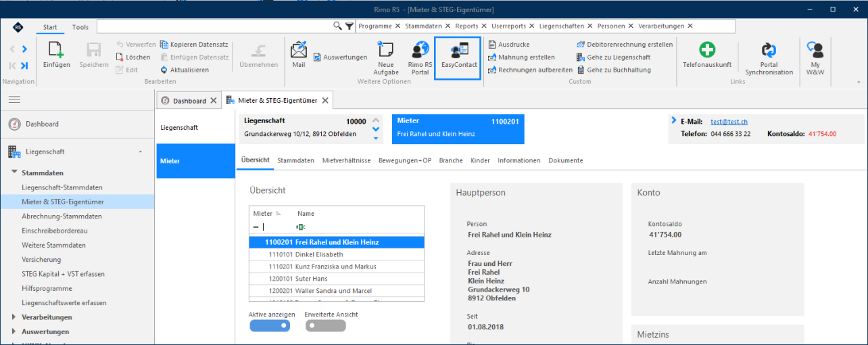868x345 pixels.
Task: Switch to the Tools ribbon tab
Action: point(80,27)
